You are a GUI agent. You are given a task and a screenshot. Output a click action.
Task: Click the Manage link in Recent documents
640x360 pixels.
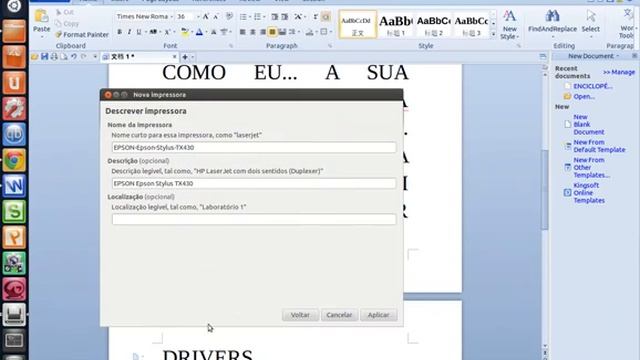619,72
